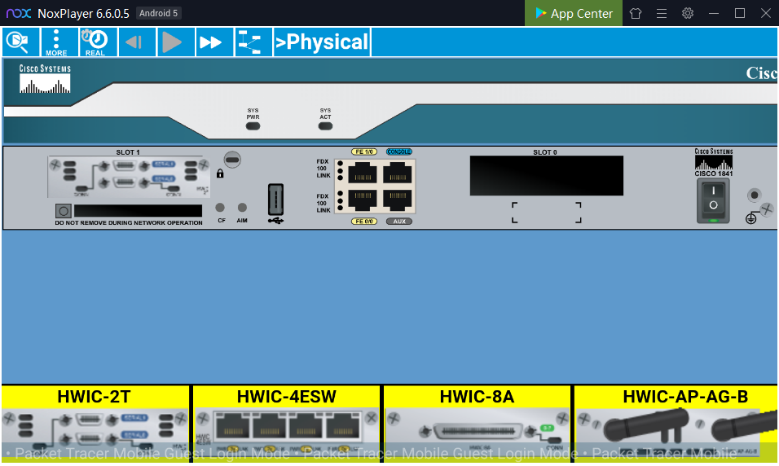Open NoxPlayer theme shirt icon
The image size is (779, 466).
pos(635,13)
